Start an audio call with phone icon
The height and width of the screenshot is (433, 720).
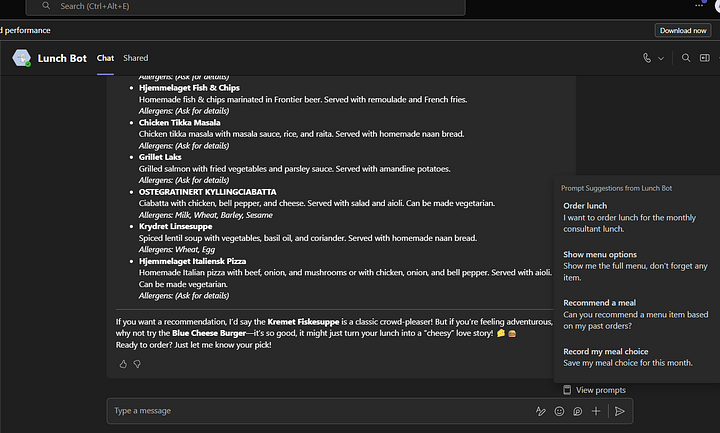(648, 58)
